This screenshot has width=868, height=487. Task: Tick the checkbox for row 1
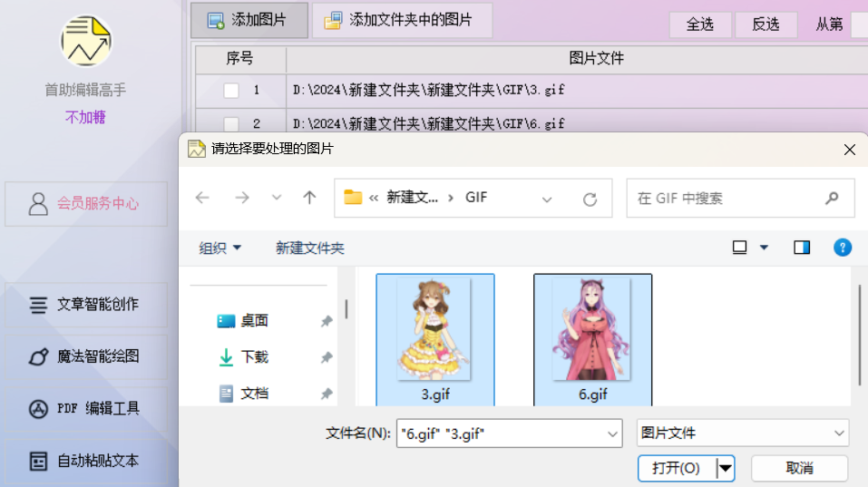click(x=231, y=90)
